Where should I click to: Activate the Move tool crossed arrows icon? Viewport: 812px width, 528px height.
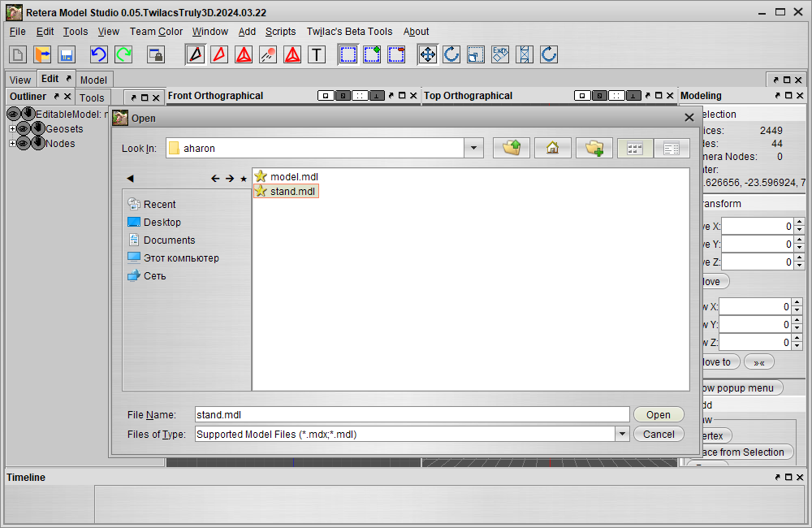tap(428, 54)
